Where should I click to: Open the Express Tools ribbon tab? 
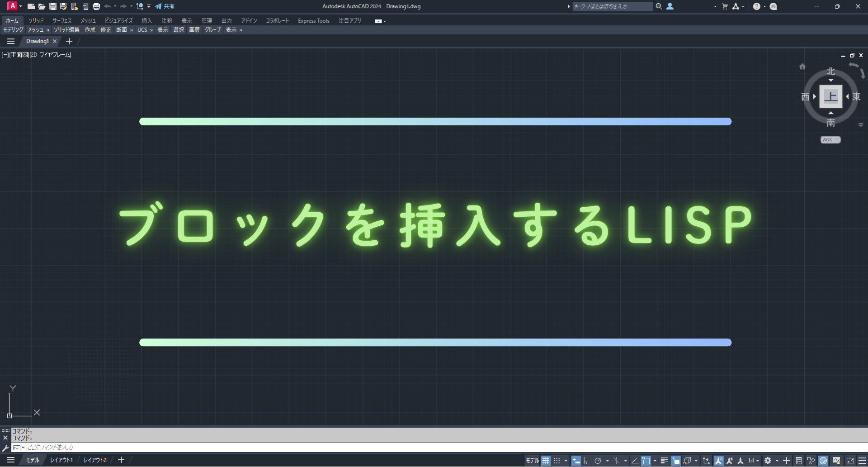(x=313, y=21)
